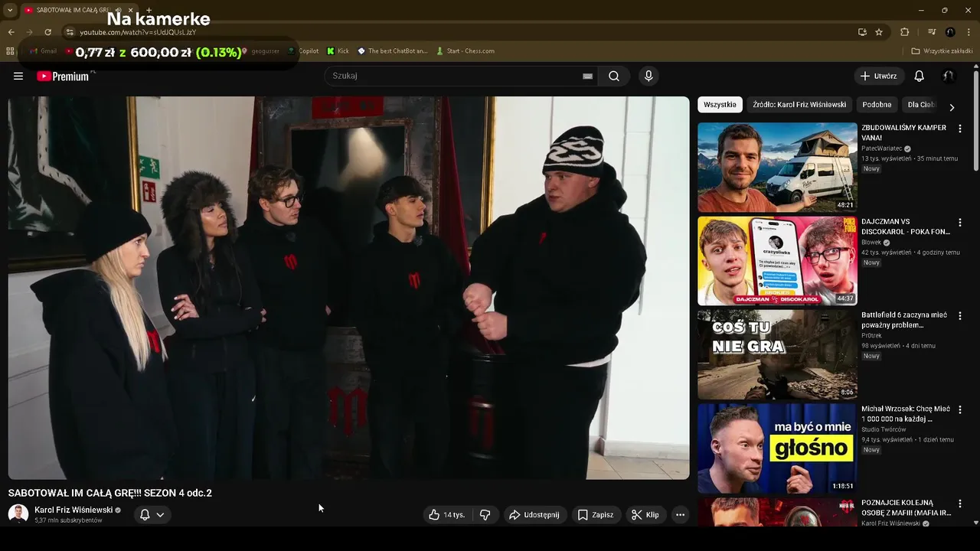This screenshot has width=980, height=551.
Task: Open Karol Friz Wiśniewski channel avatar
Action: (18, 514)
